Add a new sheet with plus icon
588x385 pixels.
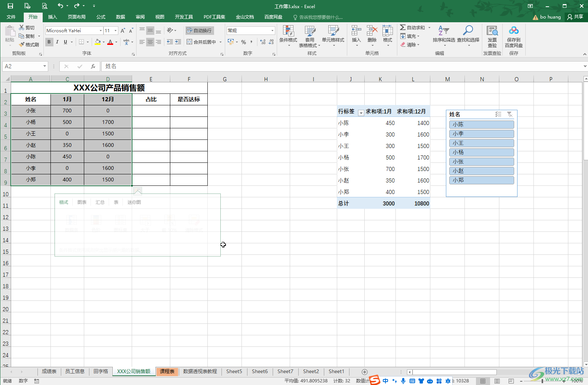point(364,372)
